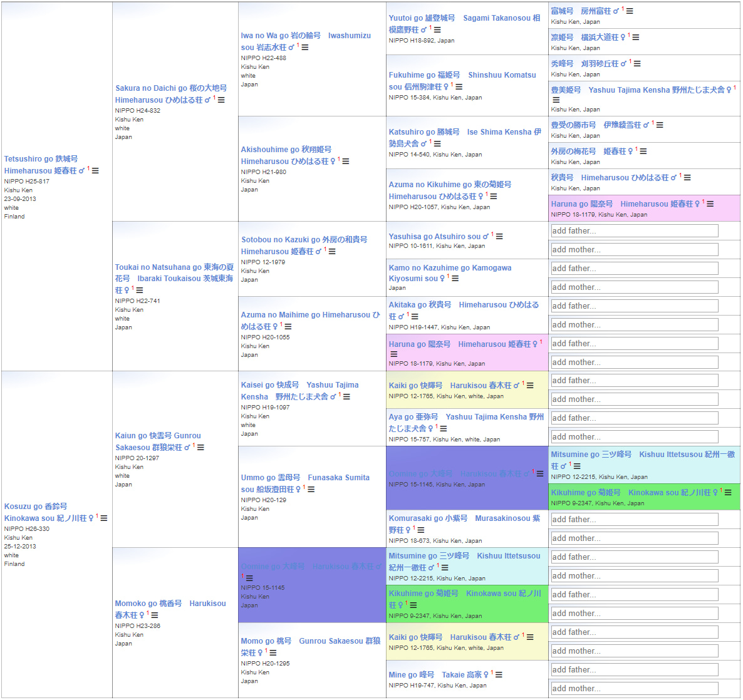The image size is (743, 700).
Task: Expand the options menu for Komurasaki go
Action: click(421, 530)
